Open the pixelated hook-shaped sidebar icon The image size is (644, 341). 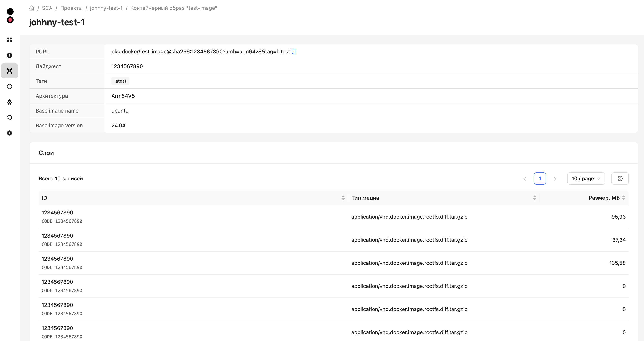coord(9,117)
